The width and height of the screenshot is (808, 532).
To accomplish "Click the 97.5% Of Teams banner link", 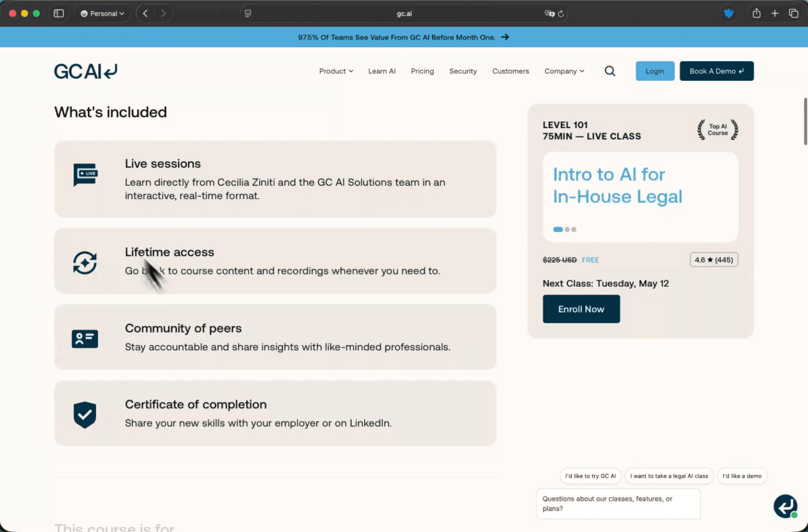I will coord(403,37).
